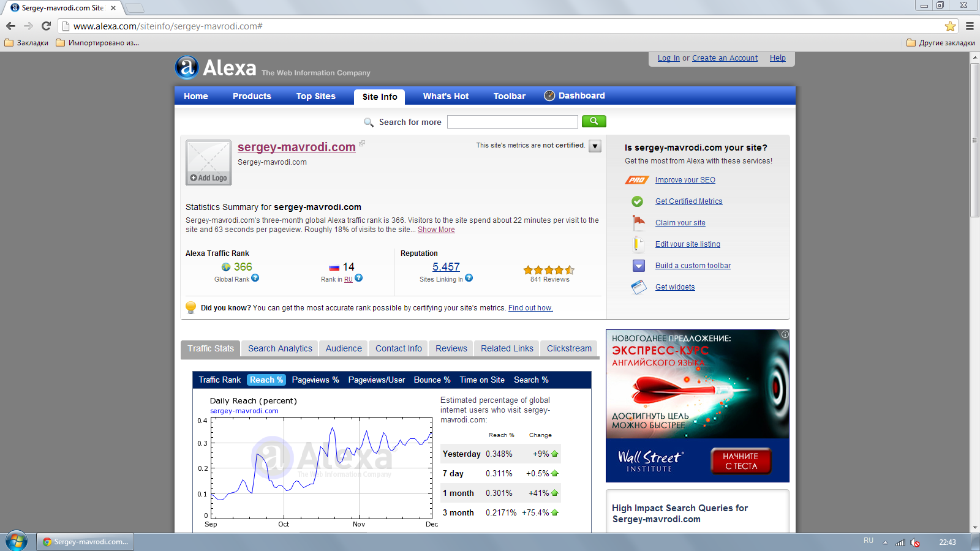The width and height of the screenshot is (980, 551).
Task: Click the Search for more input field
Action: click(x=512, y=122)
